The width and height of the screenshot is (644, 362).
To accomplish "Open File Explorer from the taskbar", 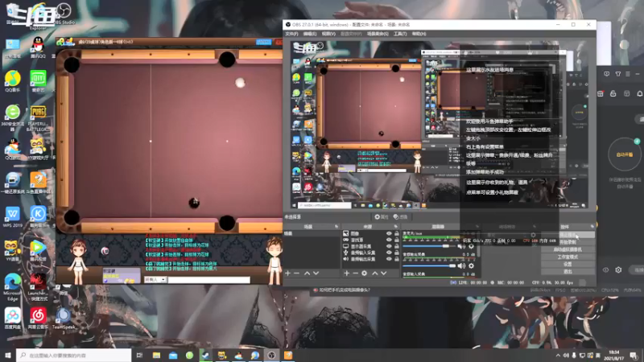I will 156,355.
